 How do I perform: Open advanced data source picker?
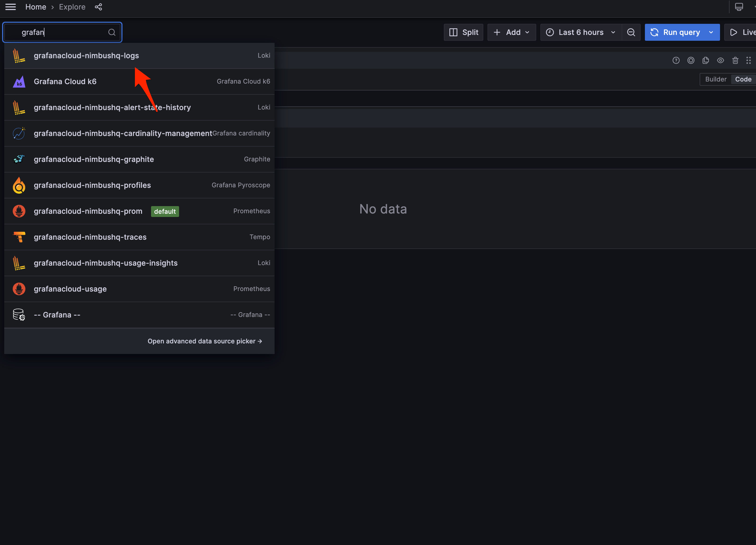pyautogui.click(x=205, y=341)
